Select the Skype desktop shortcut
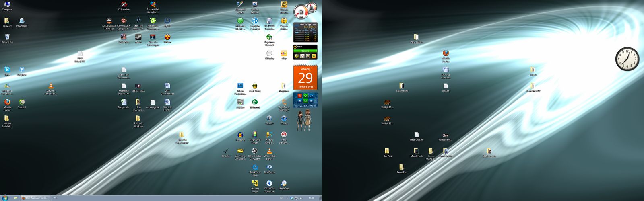The width and height of the screenshot is (644, 201). point(7,71)
